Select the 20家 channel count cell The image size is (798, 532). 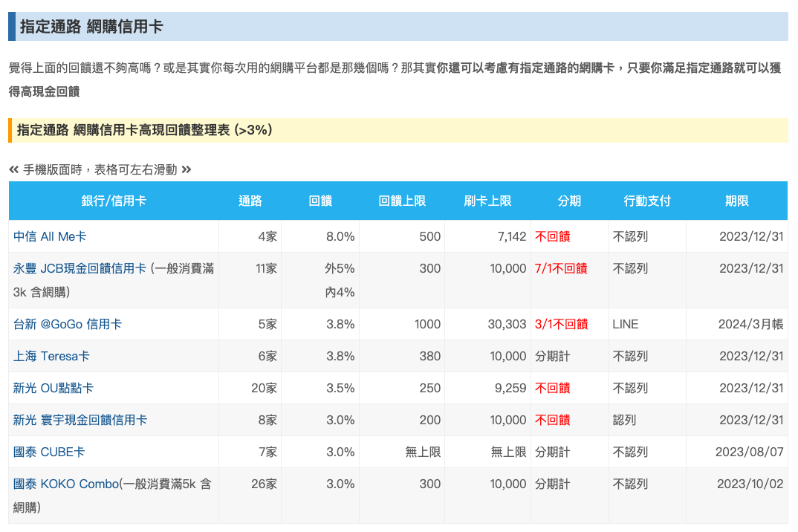point(250,389)
